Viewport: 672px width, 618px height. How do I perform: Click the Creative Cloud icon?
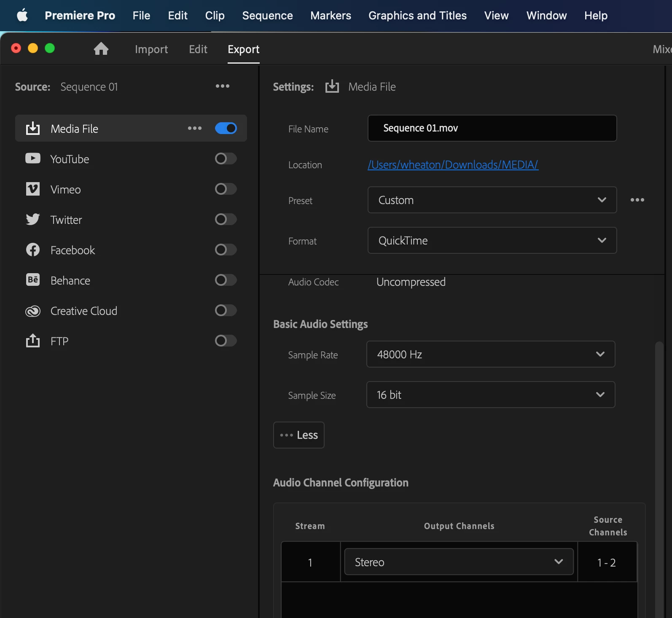pos(33,311)
